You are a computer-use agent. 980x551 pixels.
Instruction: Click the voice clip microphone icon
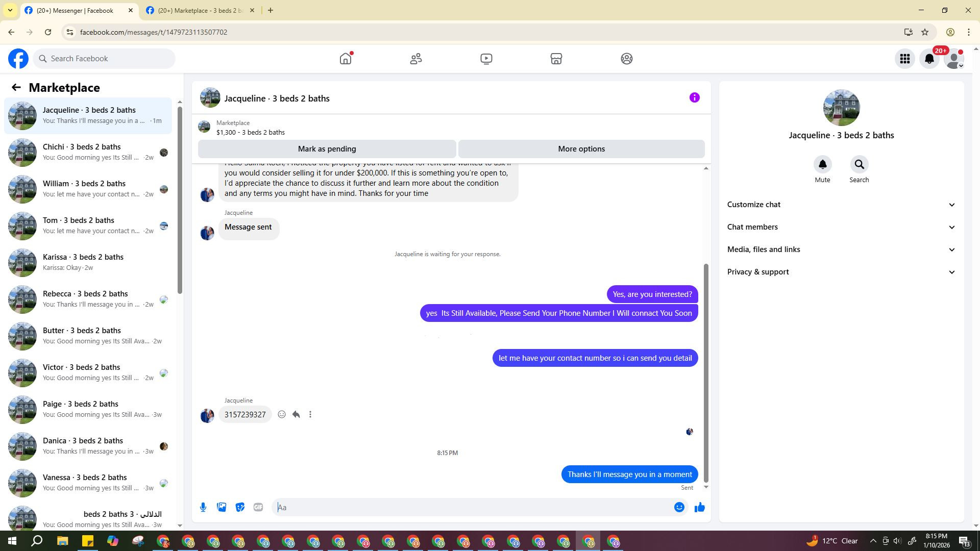tap(203, 507)
